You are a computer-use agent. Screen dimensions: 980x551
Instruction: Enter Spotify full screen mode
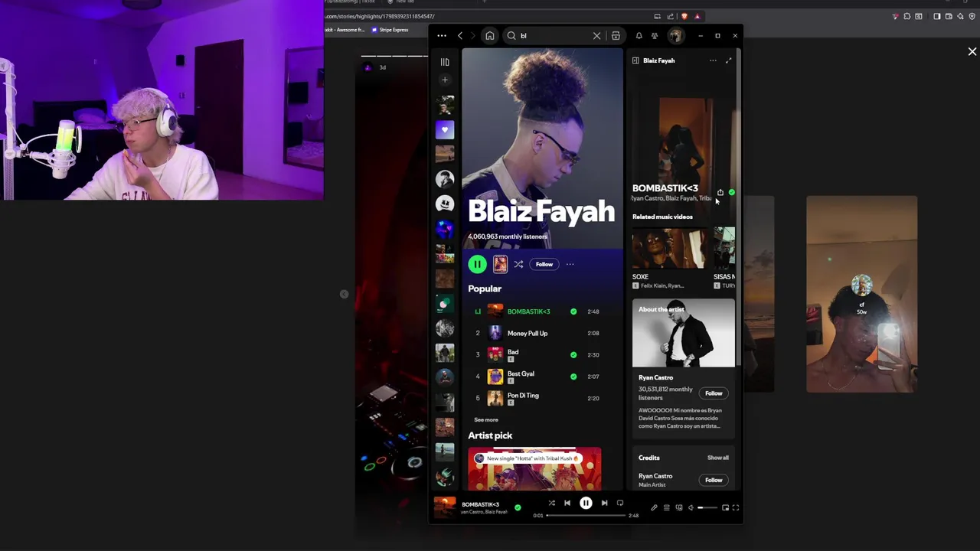tap(736, 507)
